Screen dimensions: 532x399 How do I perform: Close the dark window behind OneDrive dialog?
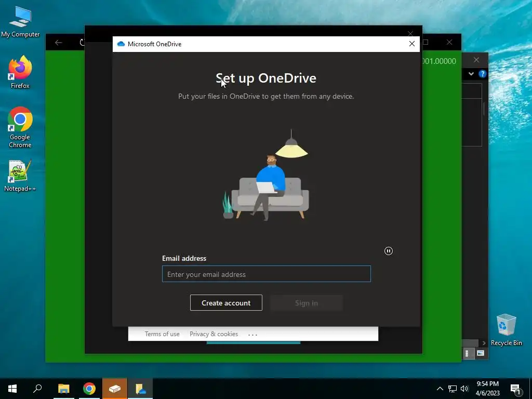pyautogui.click(x=410, y=33)
